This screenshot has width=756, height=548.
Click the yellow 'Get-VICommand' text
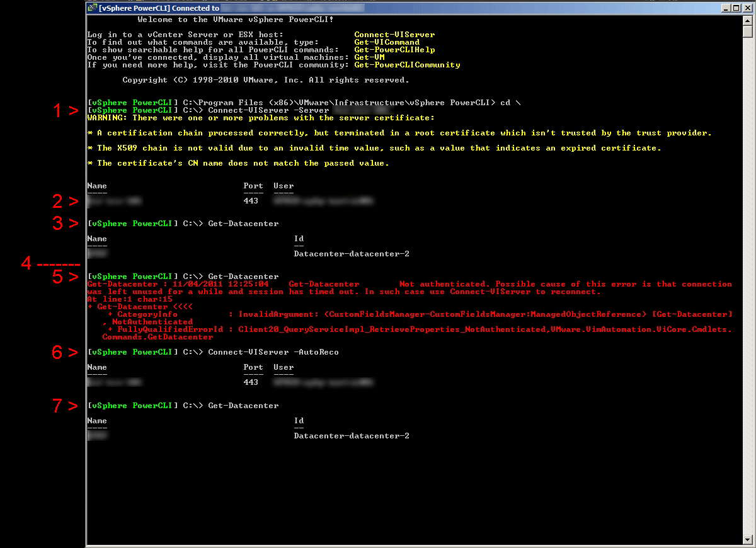pos(387,42)
